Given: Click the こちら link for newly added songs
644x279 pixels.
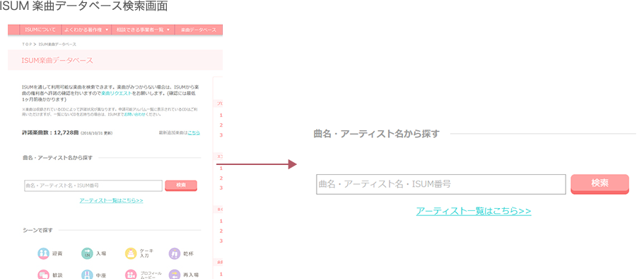Looking at the screenshot, I should click(x=194, y=132).
